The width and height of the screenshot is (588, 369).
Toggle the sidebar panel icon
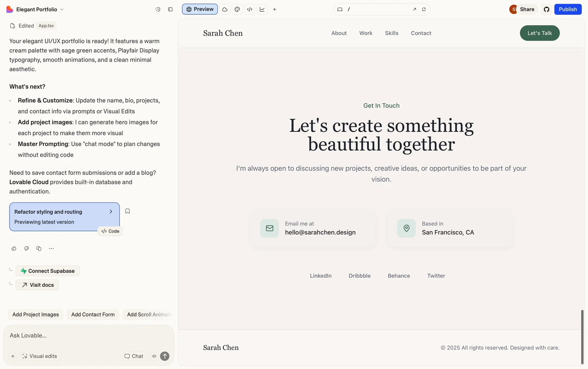(170, 9)
